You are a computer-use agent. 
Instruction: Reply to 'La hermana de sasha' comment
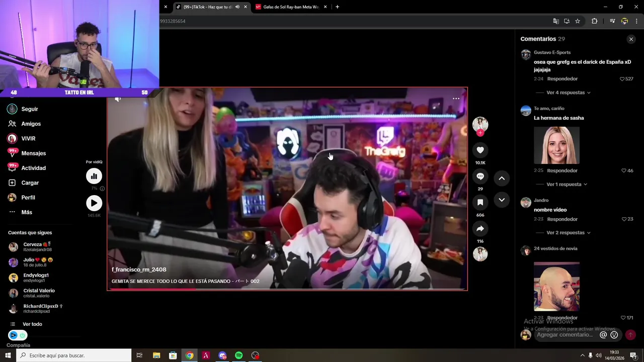coord(562,171)
